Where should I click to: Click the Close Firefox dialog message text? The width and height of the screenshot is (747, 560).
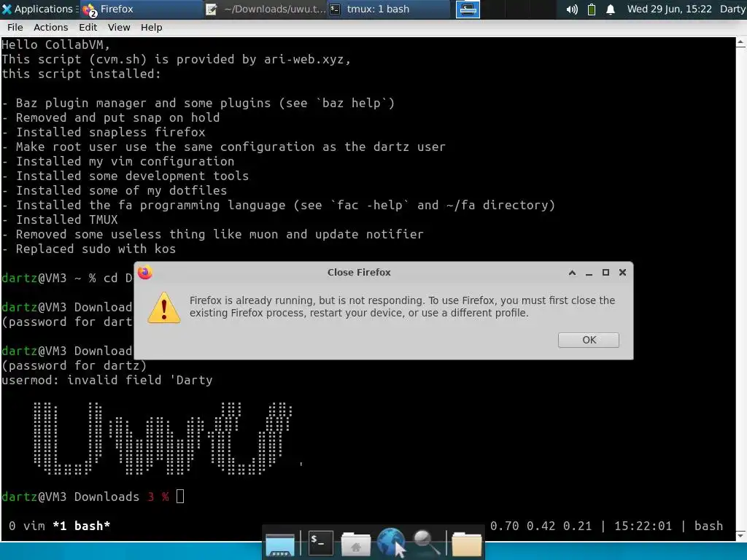pos(402,307)
